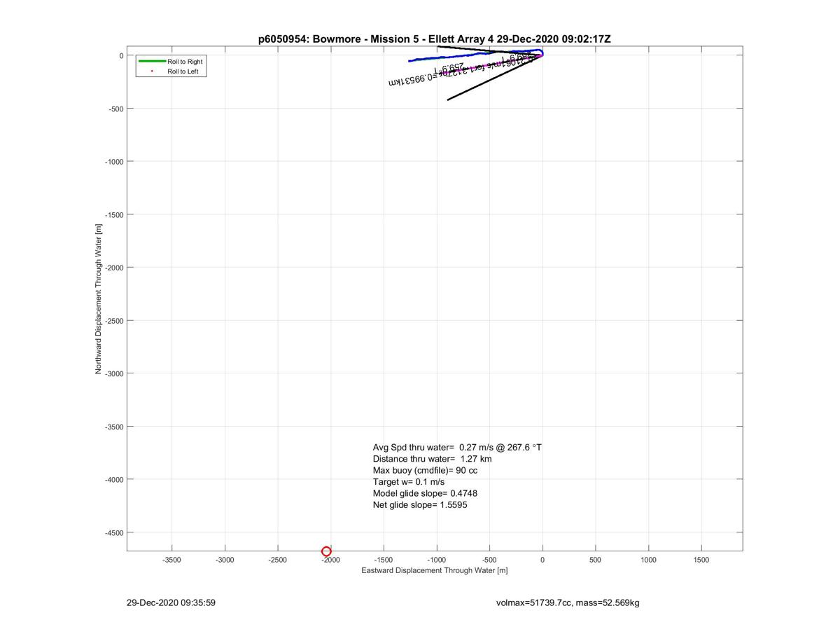Click the 'volmax=51739.7cc, mass=52.569kg' text

pyautogui.click(x=568, y=602)
